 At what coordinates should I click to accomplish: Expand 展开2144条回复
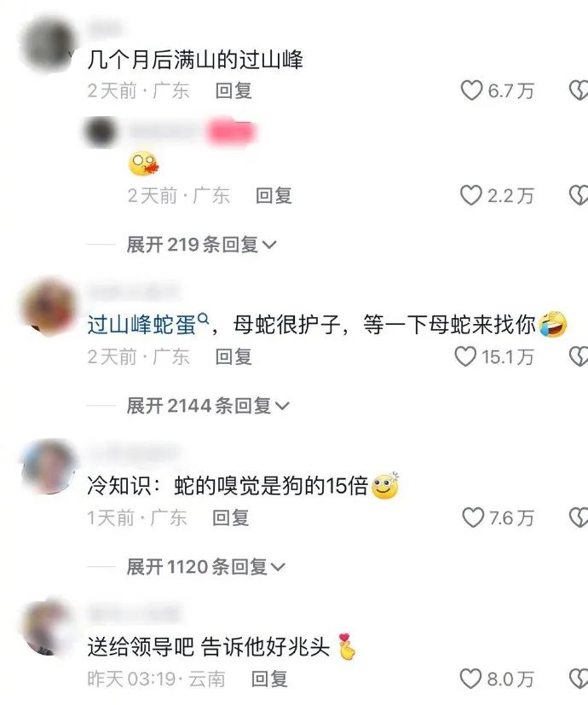(208, 406)
